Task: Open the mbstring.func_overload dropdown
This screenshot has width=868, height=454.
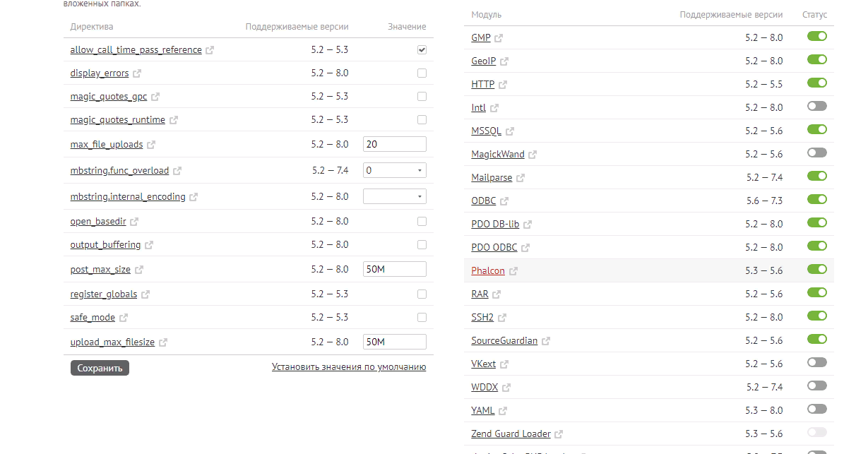Action: pyautogui.click(x=395, y=170)
